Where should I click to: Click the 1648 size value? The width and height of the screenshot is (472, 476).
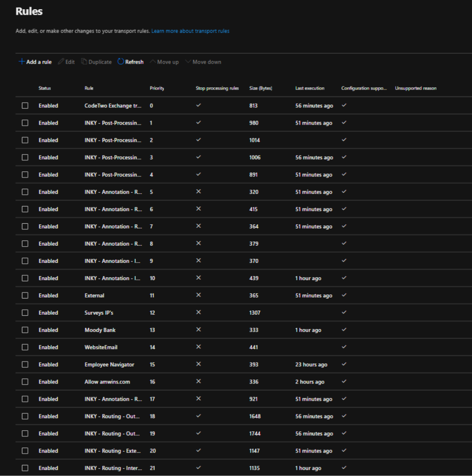[x=255, y=416]
